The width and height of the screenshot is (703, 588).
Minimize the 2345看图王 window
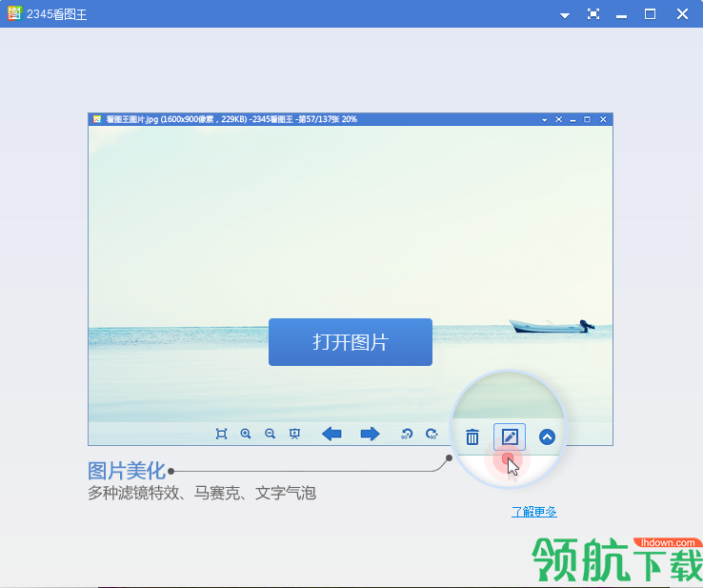tap(621, 16)
